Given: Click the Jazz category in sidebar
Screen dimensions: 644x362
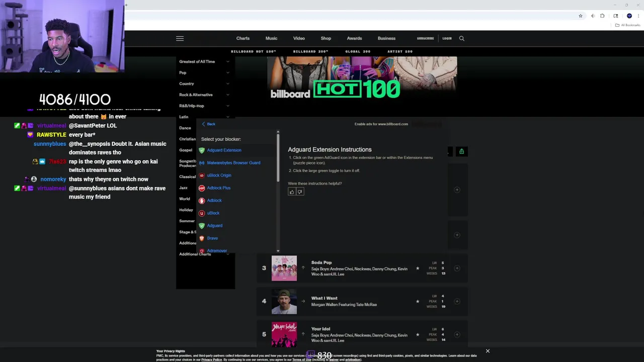Looking at the screenshot, I should 183,188.
